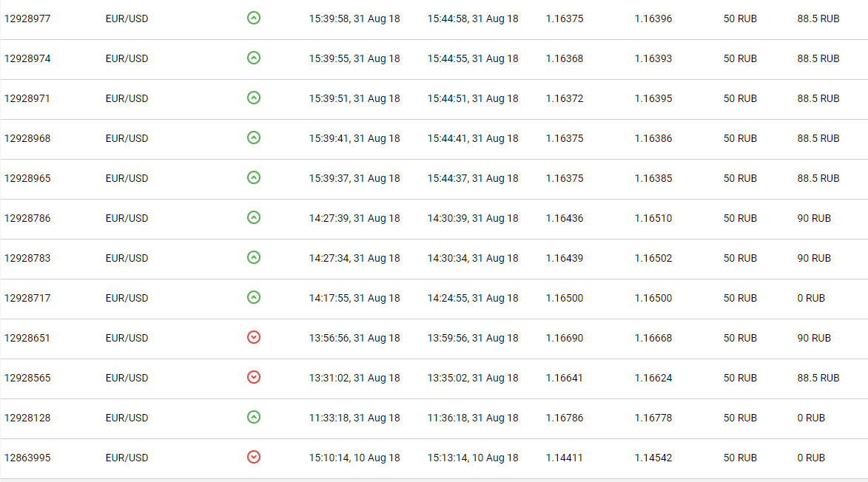Viewport: 868px width, 482px height.
Task: Click the 88.5 RUB payout of trade 12928974
Action: tap(818, 58)
